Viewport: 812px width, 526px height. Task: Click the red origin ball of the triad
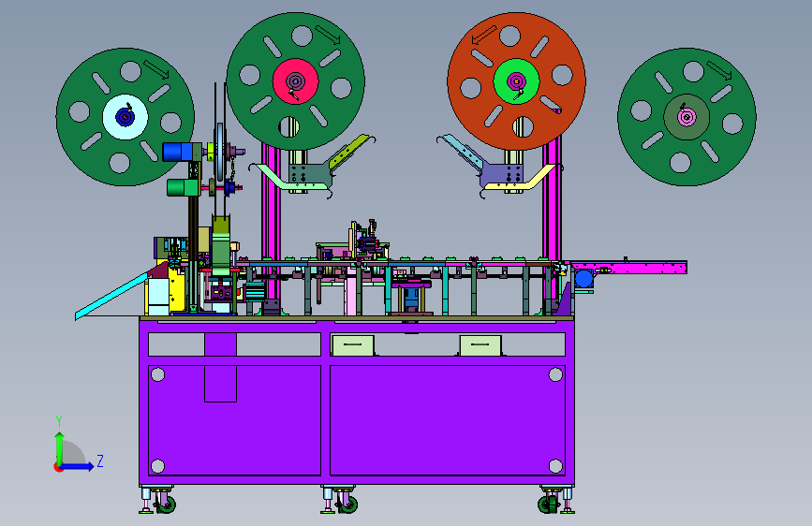(57, 467)
